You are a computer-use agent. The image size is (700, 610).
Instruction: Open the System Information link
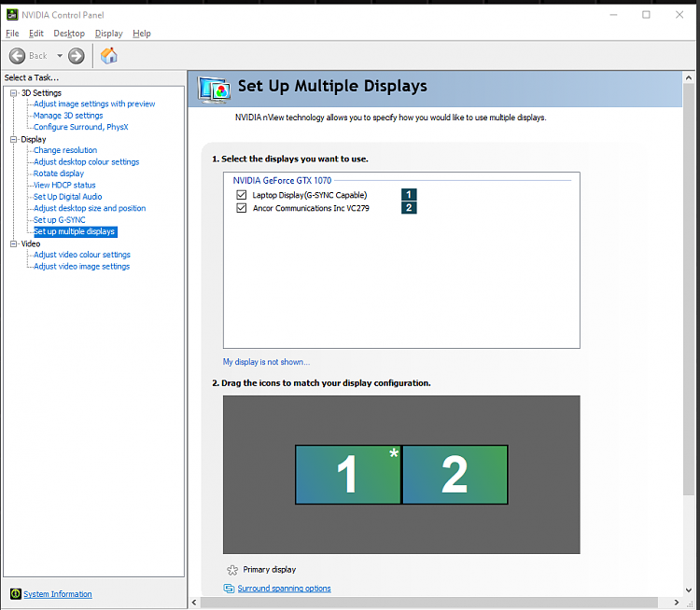coord(58,594)
